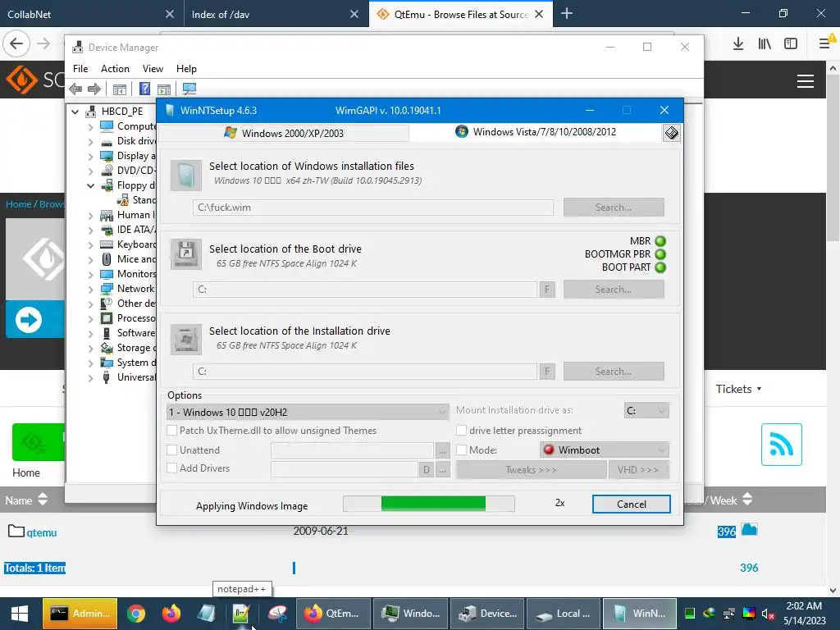Open Device Manager help toolbar icon
This screenshot has height=630, width=840.
click(144, 89)
